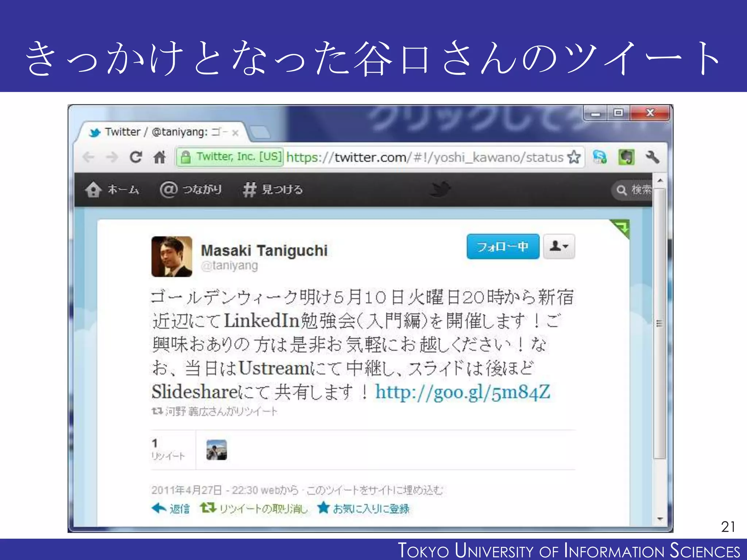Click 河野 義広さんがリツイート text

pyautogui.click(x=221, y=412)
